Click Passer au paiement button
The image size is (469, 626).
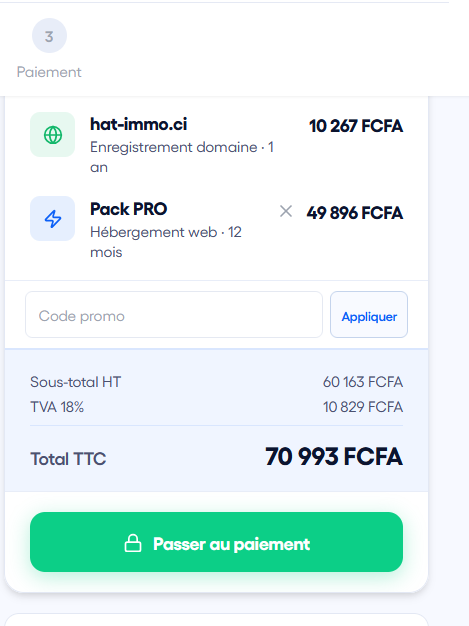click(x=216, y=542)
